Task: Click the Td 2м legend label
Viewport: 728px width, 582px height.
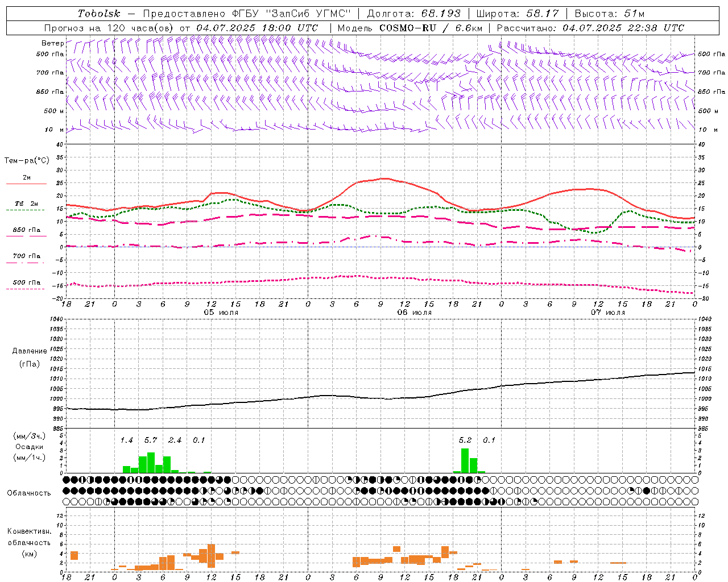Action: 27,203
